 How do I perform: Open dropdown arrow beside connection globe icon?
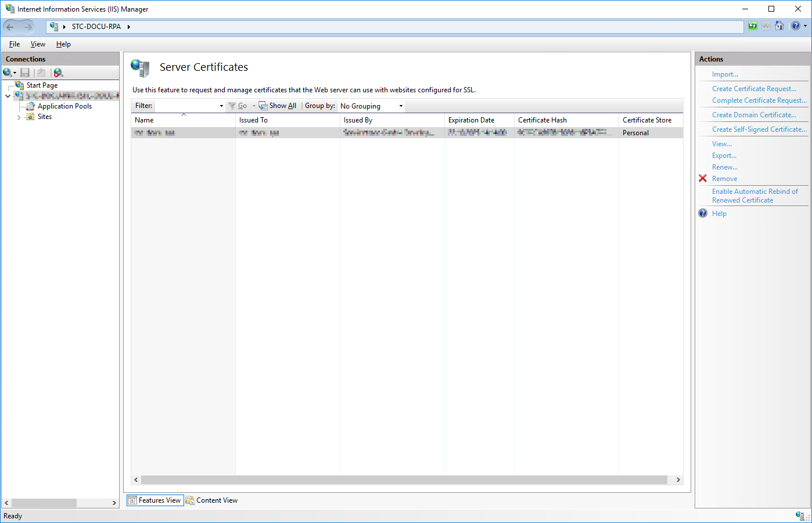pyautogui.click(x=15, y=72)
